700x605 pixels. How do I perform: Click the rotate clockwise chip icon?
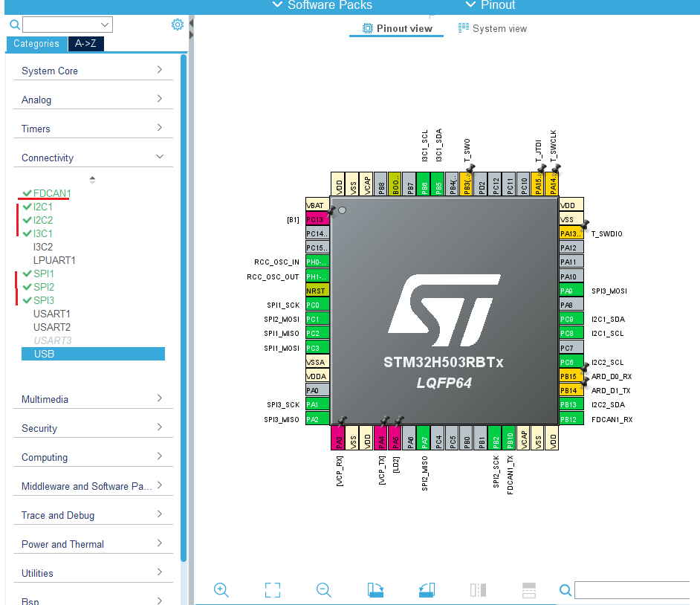pyautogui.click(x=375, y=590)
